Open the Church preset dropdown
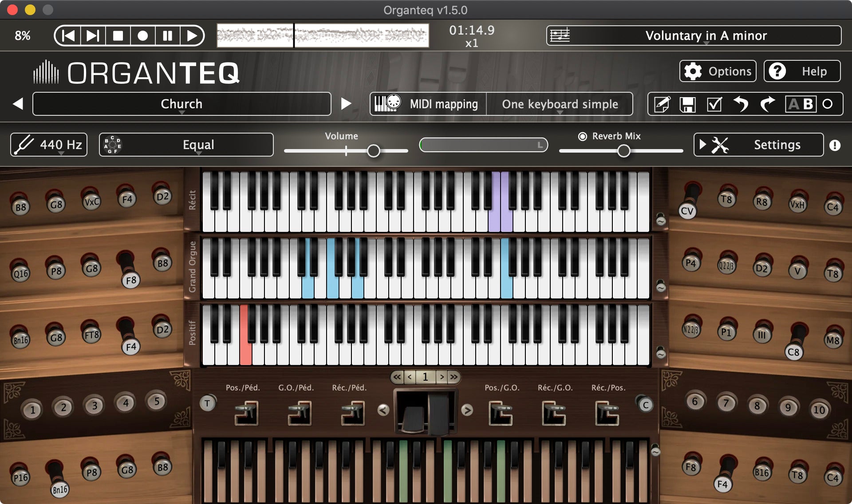The height and width of the screenshot is (504, 852). [181, 104]
